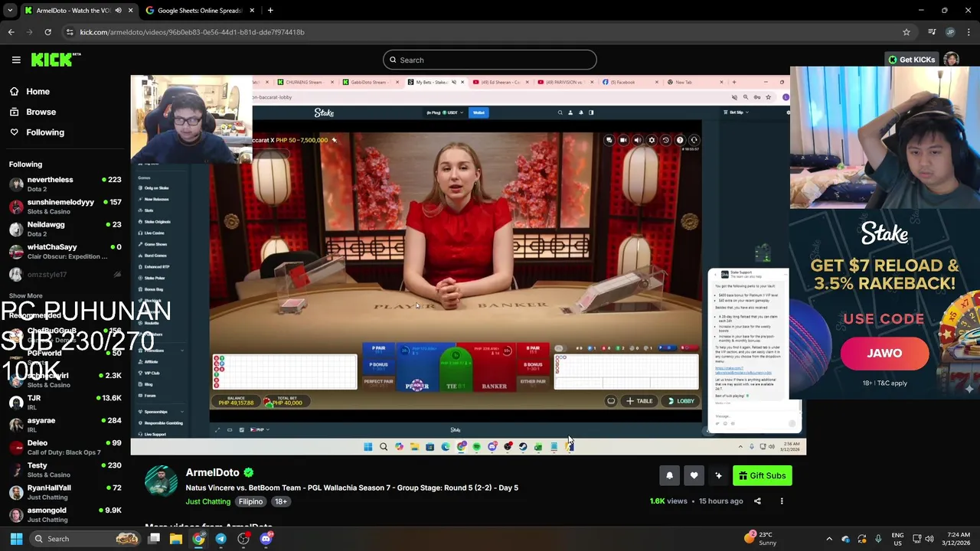Open the nevertheless channel in Following
This screenshot has height=551, width=980.
(65, 184)
